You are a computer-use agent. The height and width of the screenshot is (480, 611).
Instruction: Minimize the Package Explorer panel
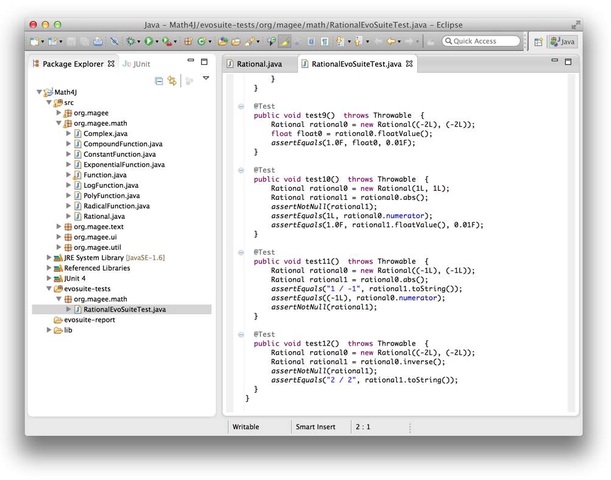pos(191,60)
